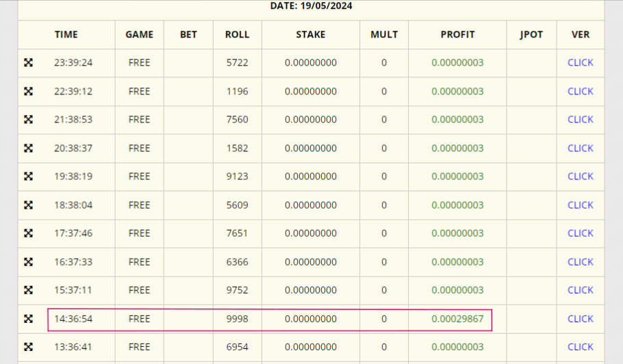
Task: Select the roll value 9752
Action: click(x=237, y=290)
